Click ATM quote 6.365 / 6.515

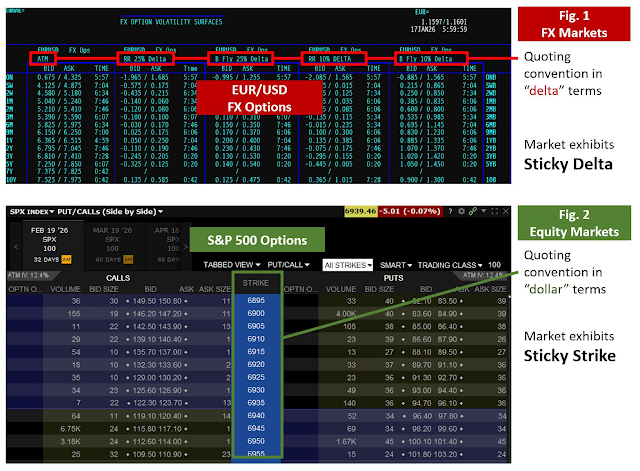point(59,140)
